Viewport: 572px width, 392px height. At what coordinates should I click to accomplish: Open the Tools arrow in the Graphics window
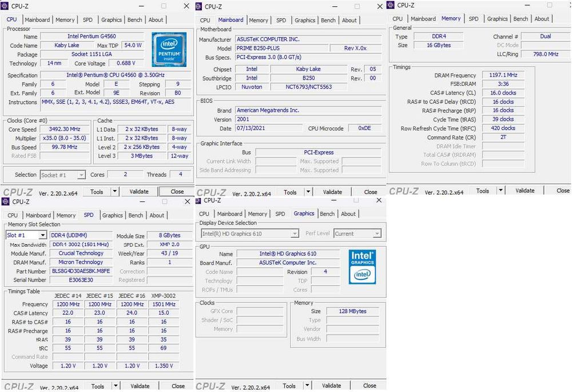tap(307, 385)
